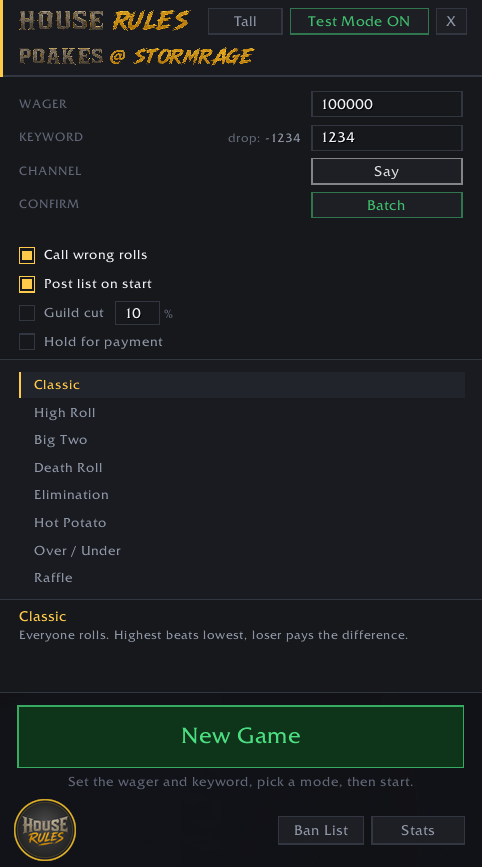The height and width of the screenshot is (867, 482).
Task: Open the Ban List
Action: [321, 831]
